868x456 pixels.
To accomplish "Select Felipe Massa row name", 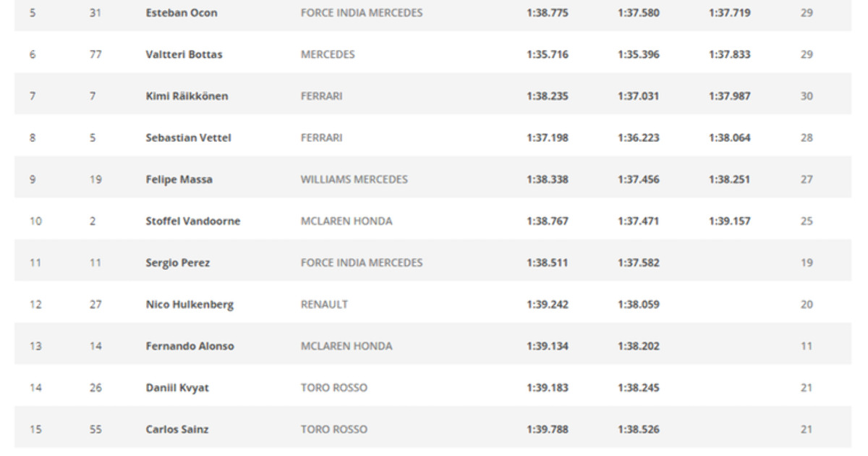I will tap(179, 180).
